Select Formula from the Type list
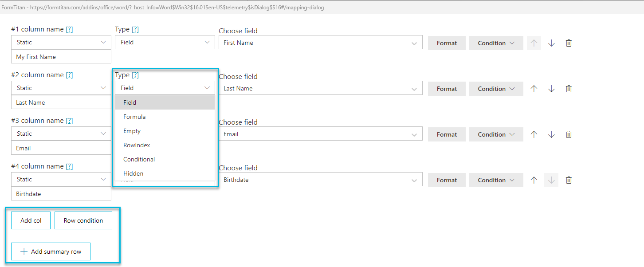This screenshot has width=644, height=267. click(134, 116)
